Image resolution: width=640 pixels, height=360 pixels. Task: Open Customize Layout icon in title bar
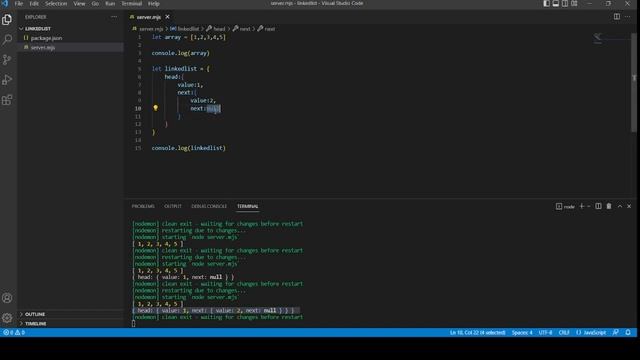pos(574,4)
